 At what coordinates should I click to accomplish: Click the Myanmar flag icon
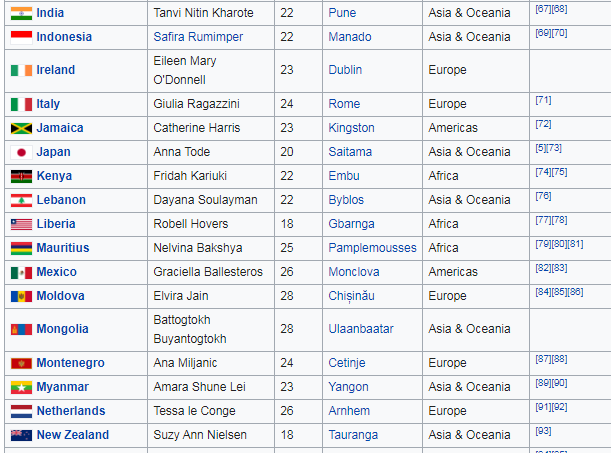21,387
